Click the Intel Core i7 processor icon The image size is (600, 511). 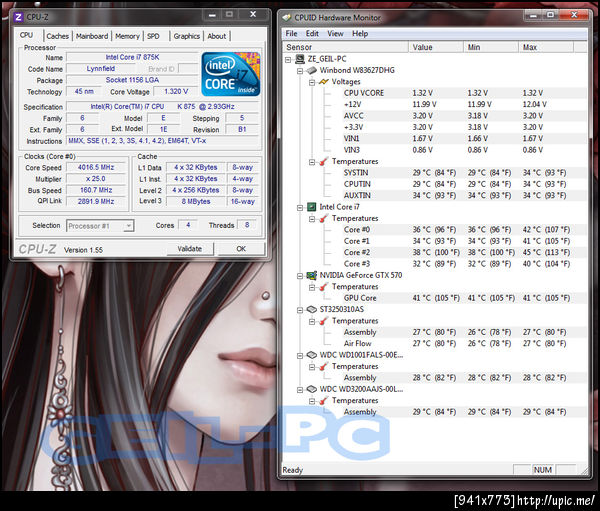312,207
